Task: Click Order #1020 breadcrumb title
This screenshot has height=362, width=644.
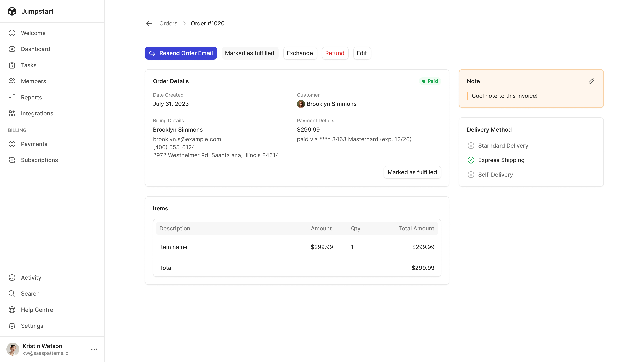Action: pos(207,23)
